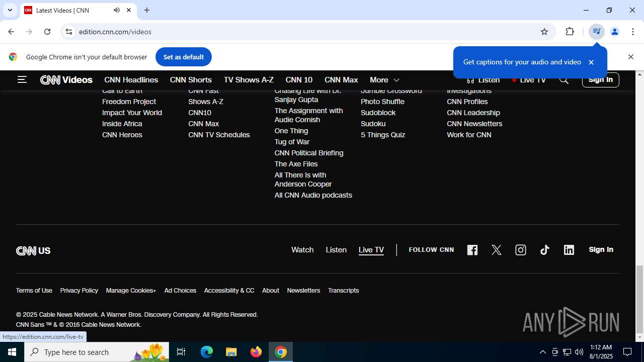Open Work for CNN link

(469, 135)
